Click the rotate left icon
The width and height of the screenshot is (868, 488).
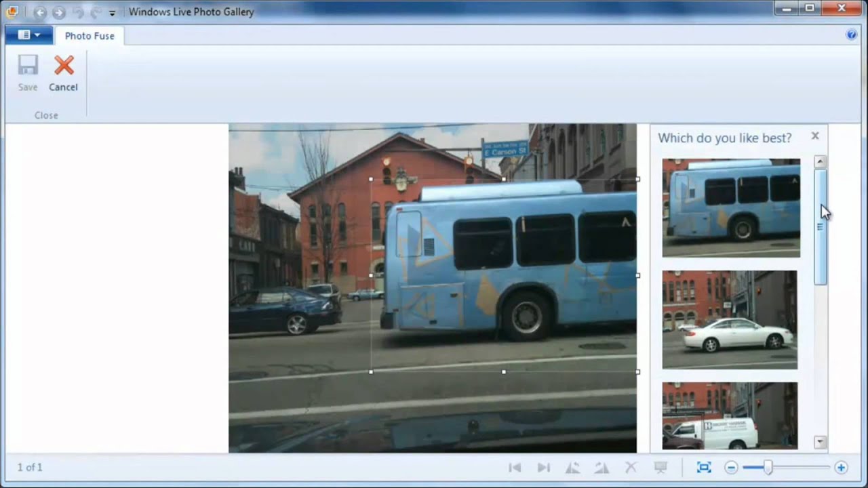click(572, 467)
